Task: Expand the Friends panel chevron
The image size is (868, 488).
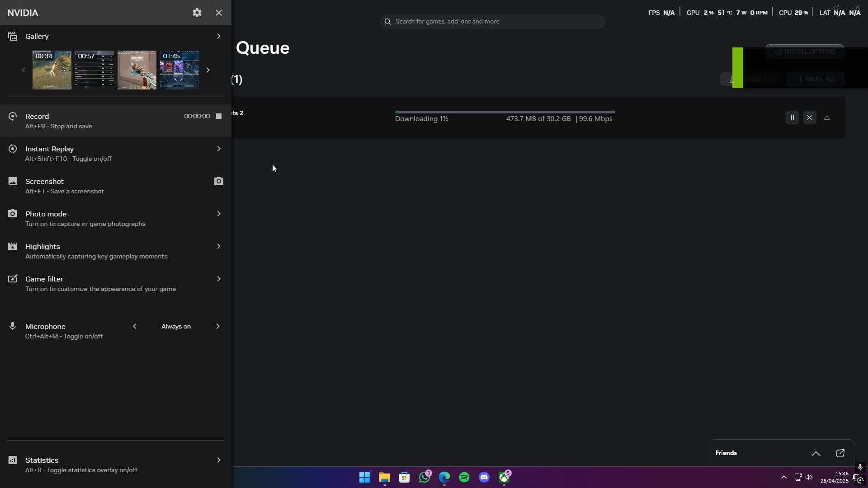Action: [816, 453]
